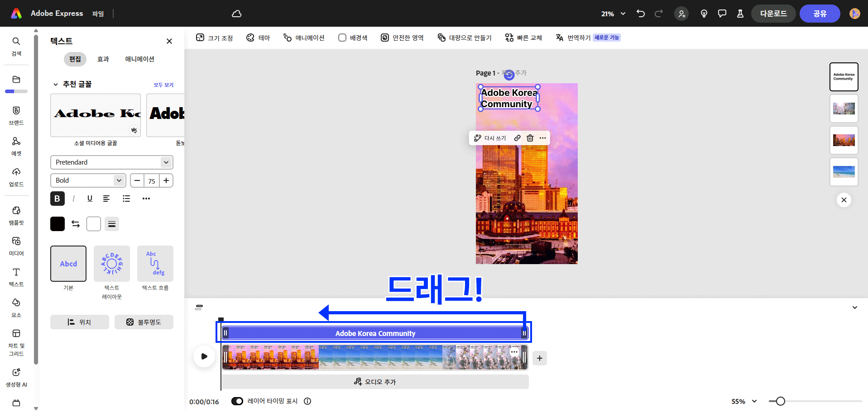The width and height of the screenshot is (868, 412).
Task: Open the 21% zoom dropdown
Action: pyautogui.click(x=614, y=14)
